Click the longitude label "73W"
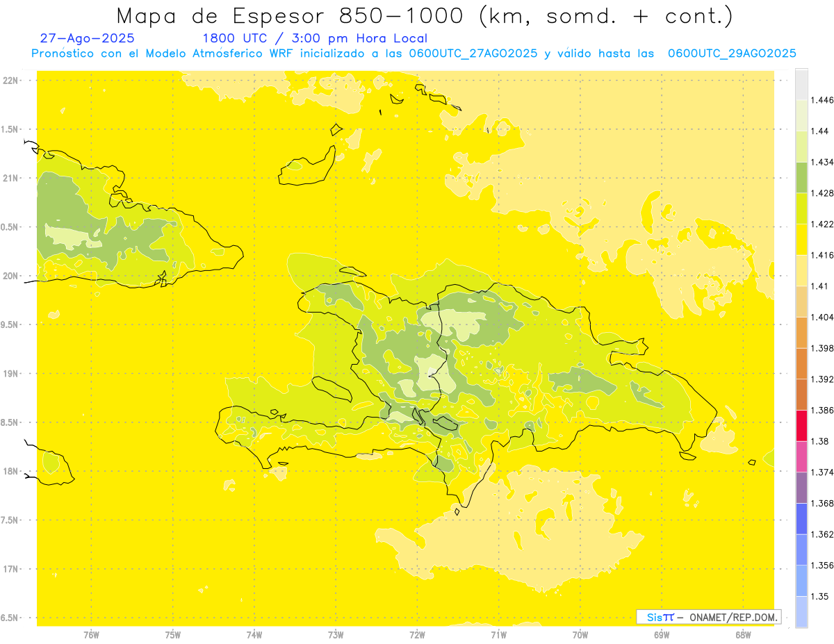 click(x=336, y=634)
